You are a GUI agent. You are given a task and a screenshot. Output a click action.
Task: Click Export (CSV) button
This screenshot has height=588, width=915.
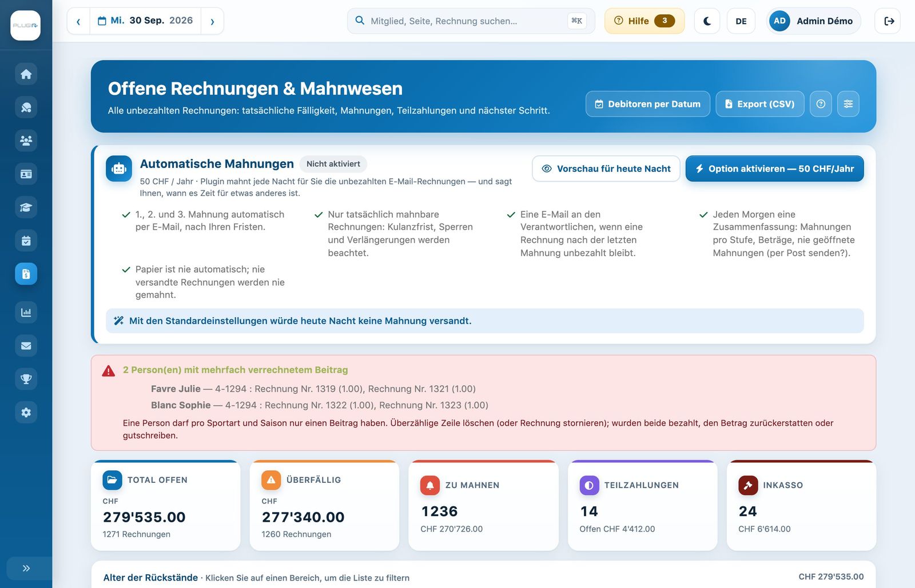click(x=760, y=104)
